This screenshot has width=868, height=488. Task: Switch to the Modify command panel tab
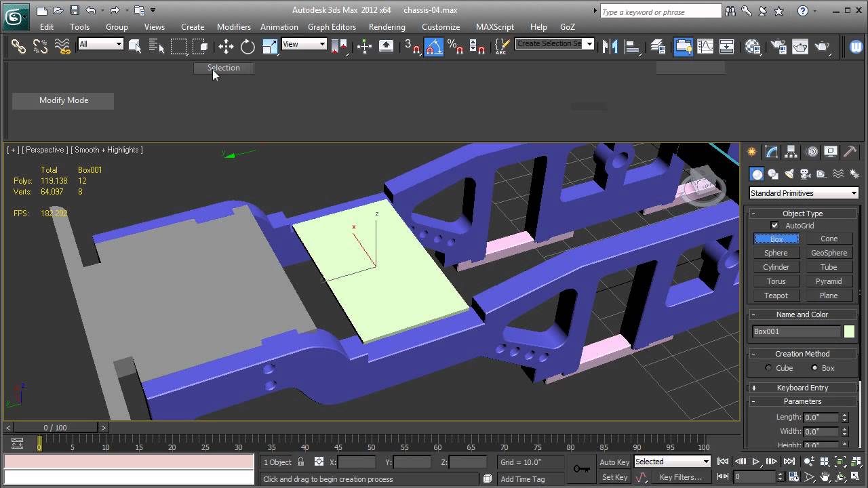pyautogui.click(x=772, y=152)
